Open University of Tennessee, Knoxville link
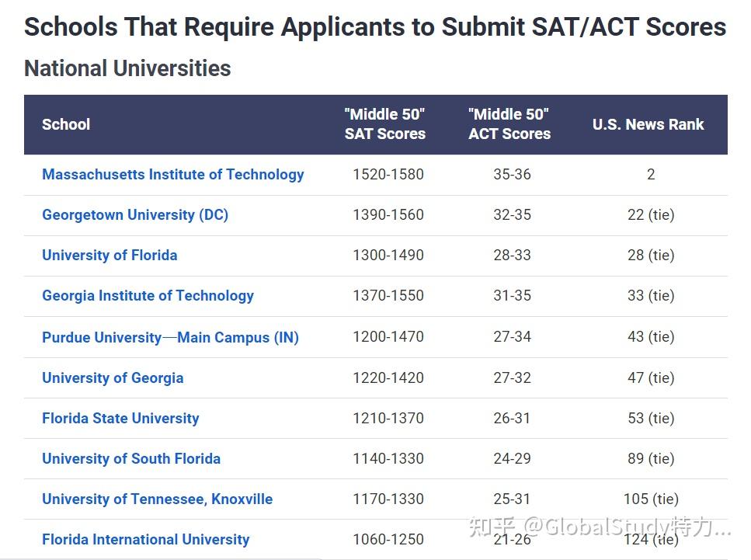The height and width of the screenshot is (560, 751). tap(157, 499)
